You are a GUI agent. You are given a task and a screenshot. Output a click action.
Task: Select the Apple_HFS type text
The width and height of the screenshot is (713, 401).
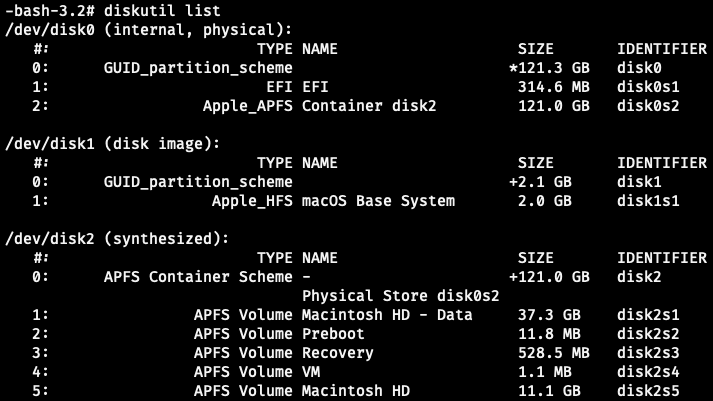tap(252, 200)
